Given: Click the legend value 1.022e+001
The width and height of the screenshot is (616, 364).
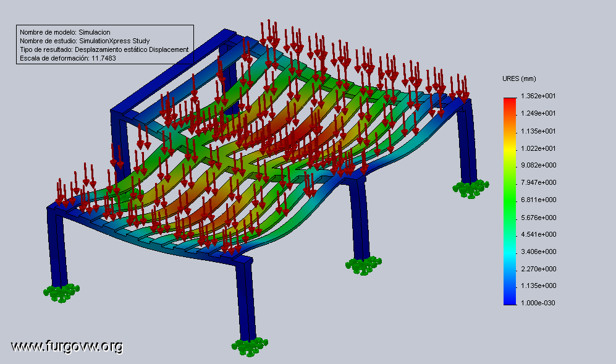Looking at the screenshot, I should point(538,148).
